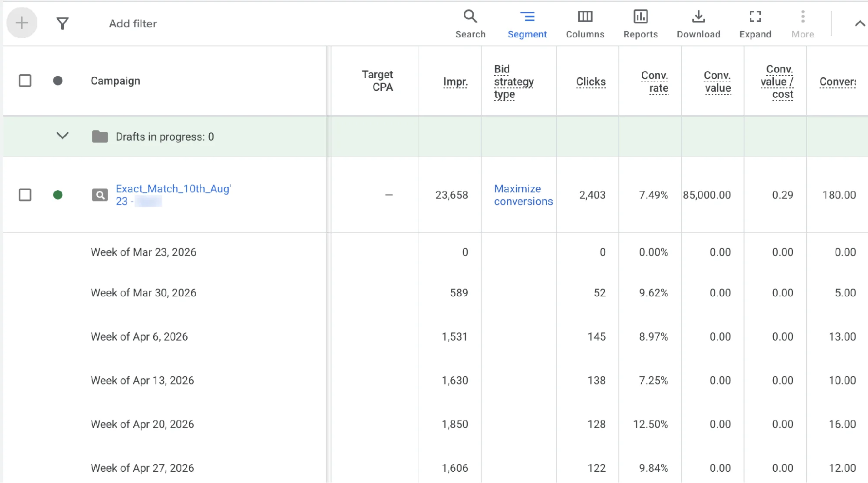Open the Exact_Match_10th_Aug campaign link
The width and height of the screenshot is (868, 483).
coord(173,195)
